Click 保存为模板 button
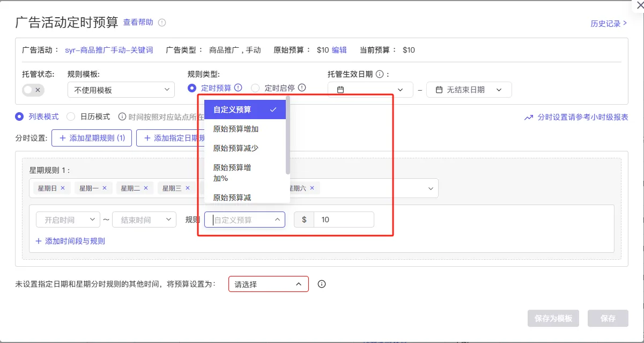 coord(553,318)
